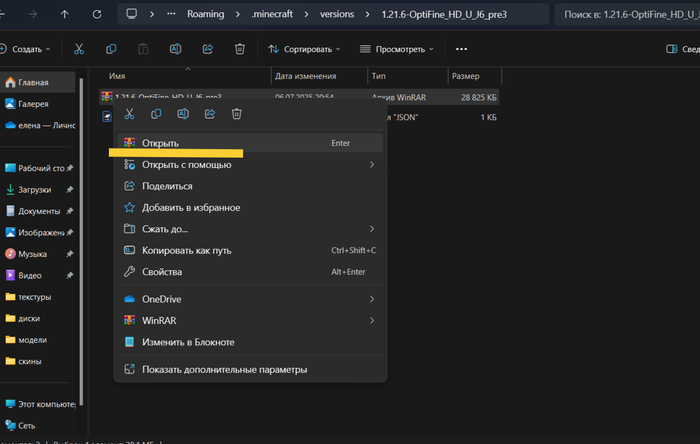Image resolution: width=700 pixels, height=444 pixels.
Task: Click the Delete trash icon in the top toolbar
Action: [239, 49]
